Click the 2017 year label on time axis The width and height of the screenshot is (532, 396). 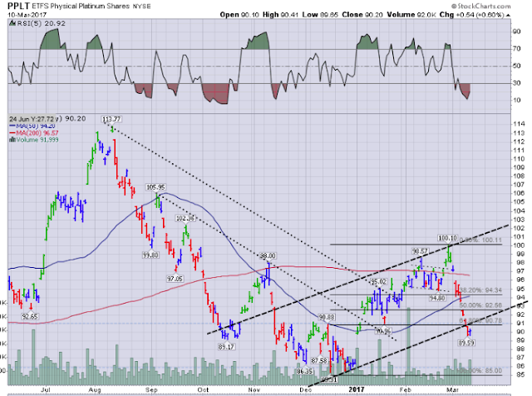357,390
